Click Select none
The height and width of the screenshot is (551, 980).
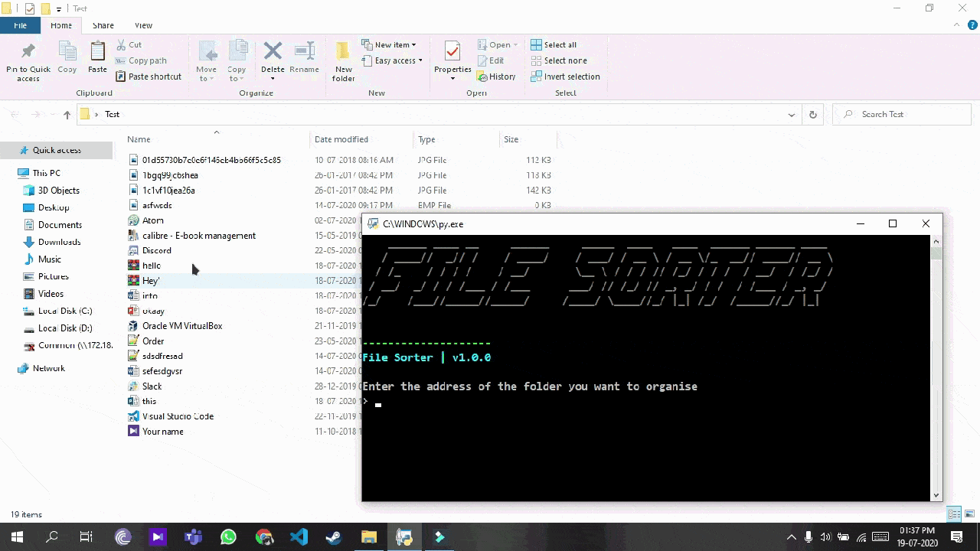(x=559, y=60)
